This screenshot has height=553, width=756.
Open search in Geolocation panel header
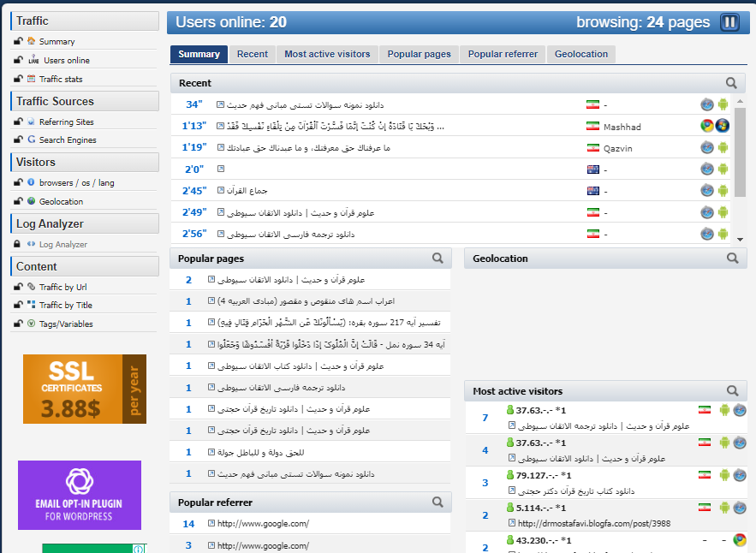731,258
